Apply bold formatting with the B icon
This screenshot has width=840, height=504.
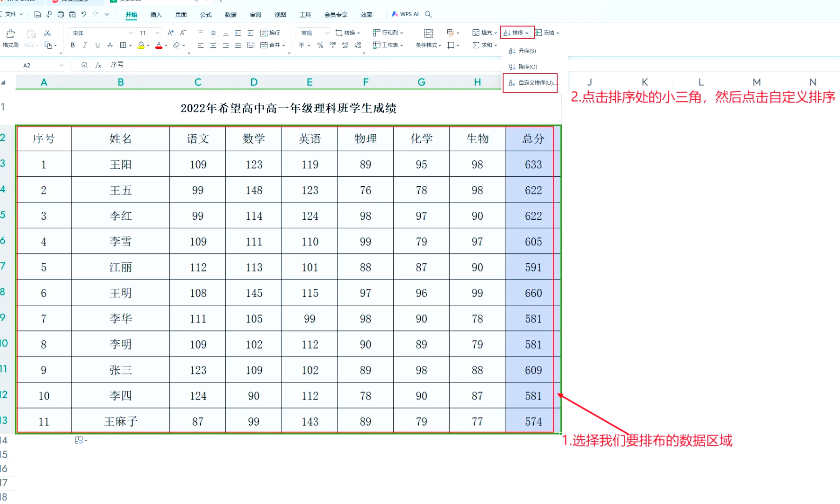click(x=72, y=45)
